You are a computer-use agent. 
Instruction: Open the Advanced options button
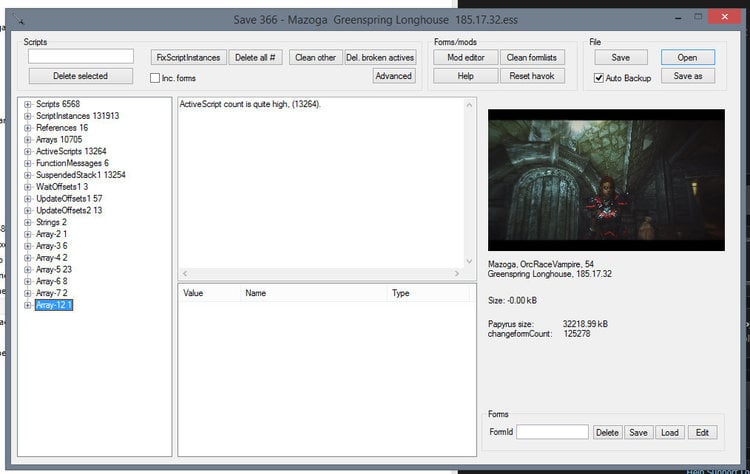coord(394,76)
